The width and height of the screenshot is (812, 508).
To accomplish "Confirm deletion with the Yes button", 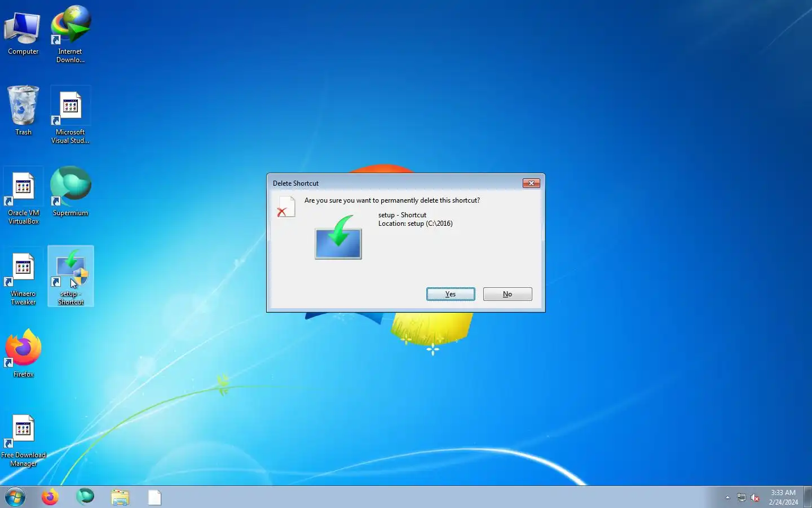I will coord(451,294).
